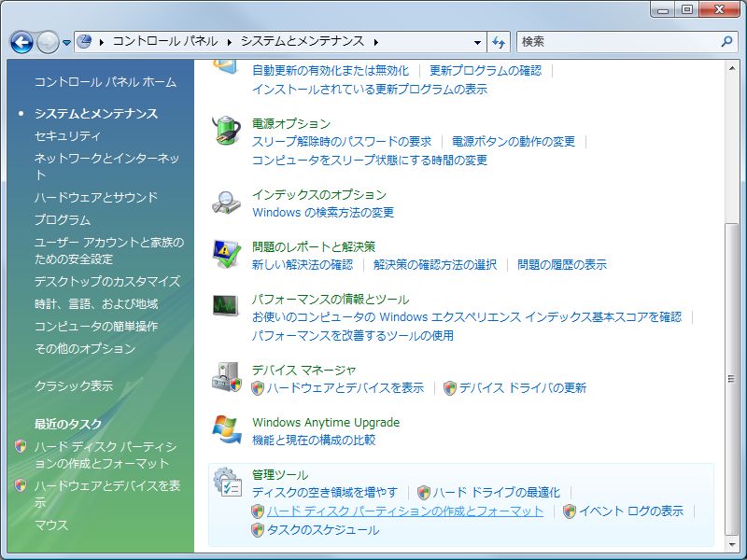
Task: Click the magnifier search icon
Action: (x=726, y=42)
